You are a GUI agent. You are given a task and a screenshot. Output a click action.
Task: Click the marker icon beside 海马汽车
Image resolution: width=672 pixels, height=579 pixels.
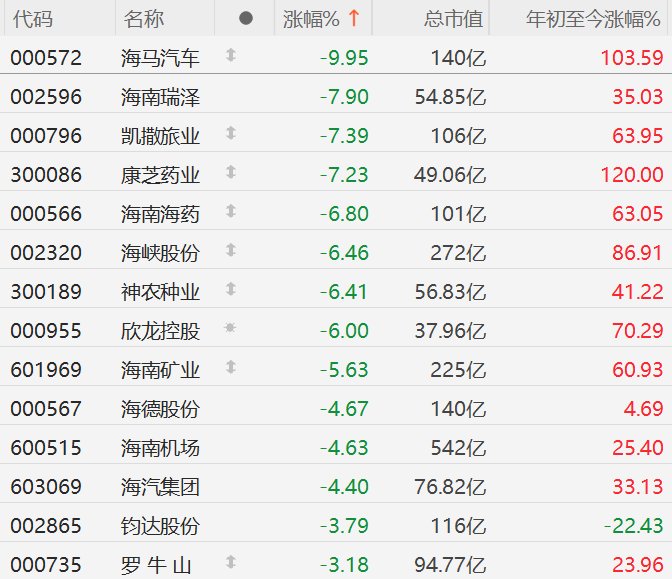click(x=230, y=56)
